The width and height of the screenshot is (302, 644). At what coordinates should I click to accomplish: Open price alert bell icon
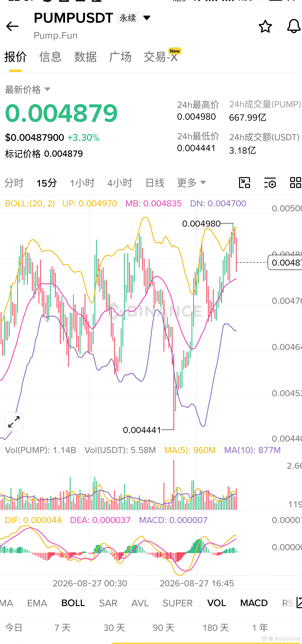pos(294,26)
